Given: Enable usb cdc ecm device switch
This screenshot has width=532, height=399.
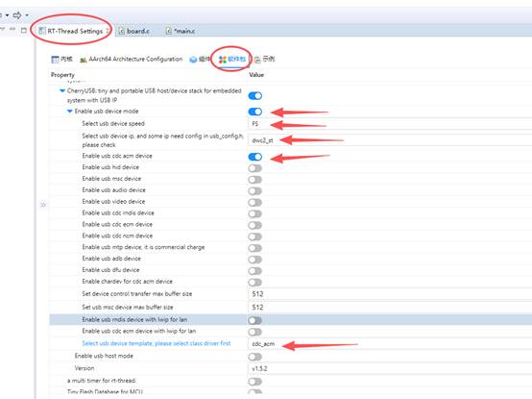Looking at the screenshot, I should [x=255, y=225].
